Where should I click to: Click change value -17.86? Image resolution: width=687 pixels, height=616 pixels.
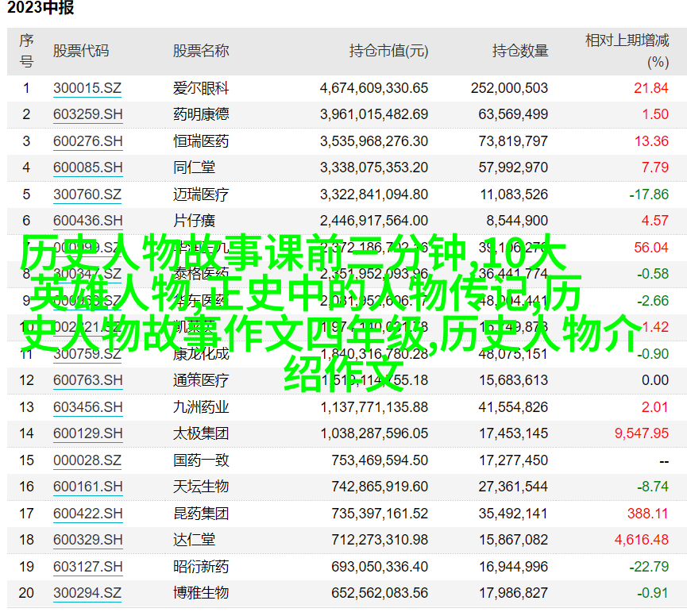coord(649,194)
